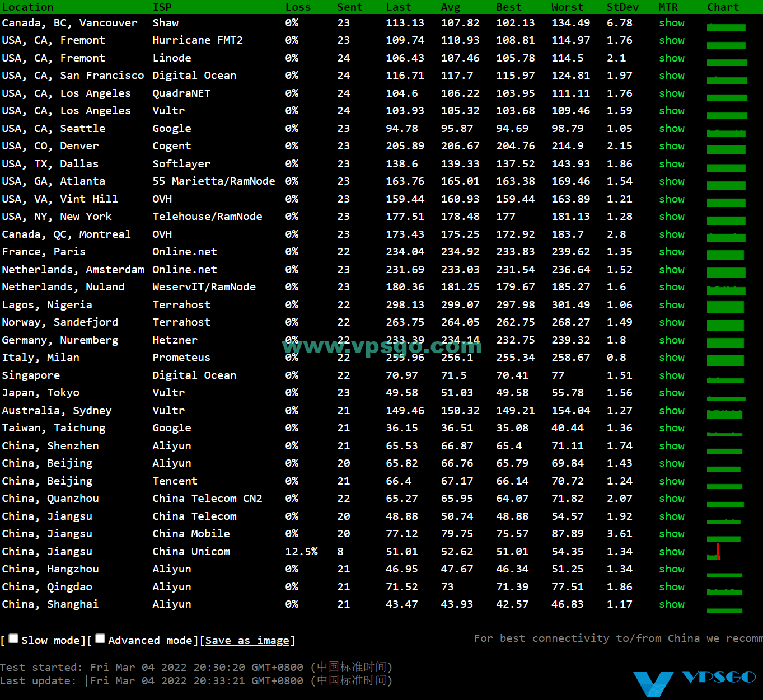
Task: Show MTR for Qingdao Aliyun row
Action: click(672, 587)
